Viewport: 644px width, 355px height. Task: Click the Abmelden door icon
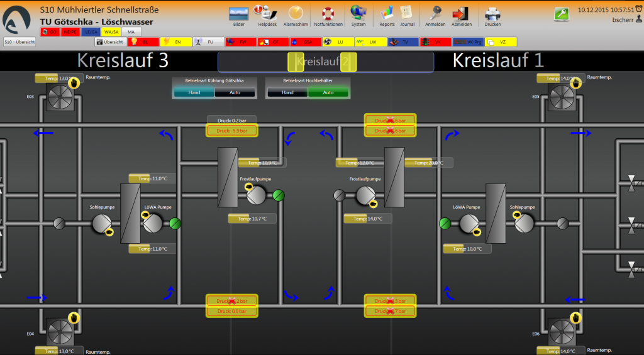[461, 13]
